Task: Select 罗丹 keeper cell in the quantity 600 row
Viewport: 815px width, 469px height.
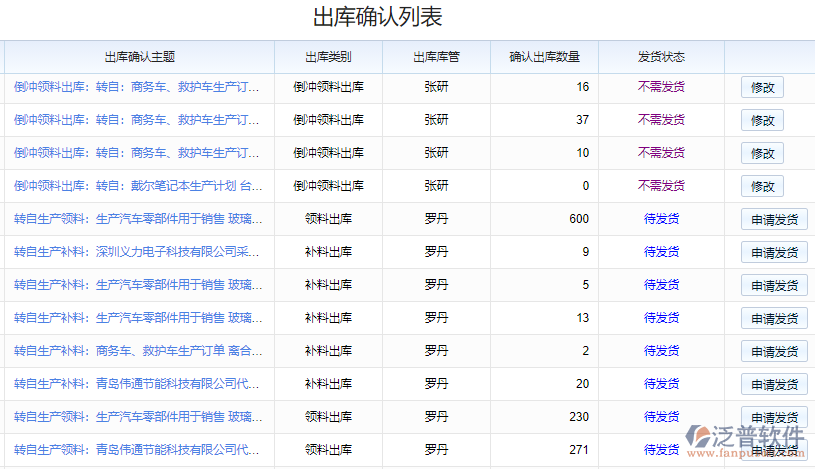Action: (x=437, y=219)
